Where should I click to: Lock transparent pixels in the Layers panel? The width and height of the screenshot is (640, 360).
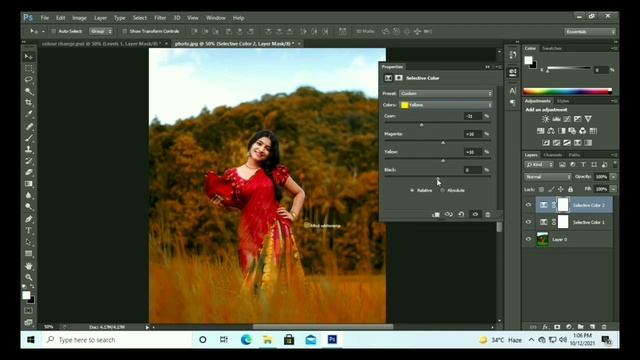[541, 189]
